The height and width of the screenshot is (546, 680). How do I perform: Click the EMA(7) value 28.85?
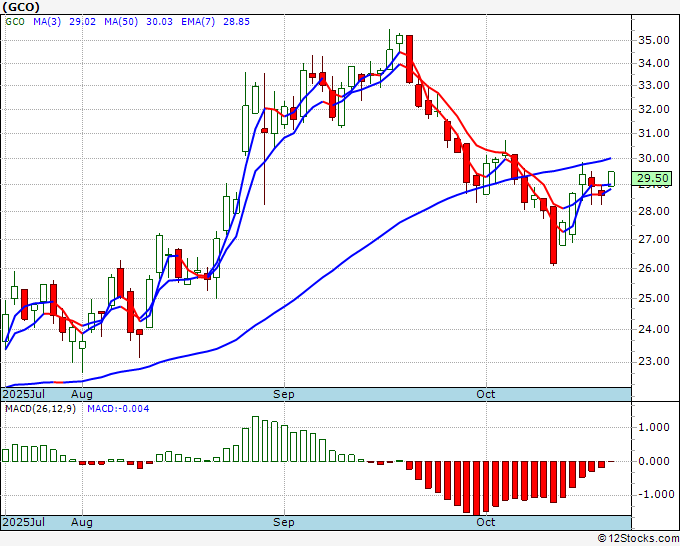(x=236, y=22)
